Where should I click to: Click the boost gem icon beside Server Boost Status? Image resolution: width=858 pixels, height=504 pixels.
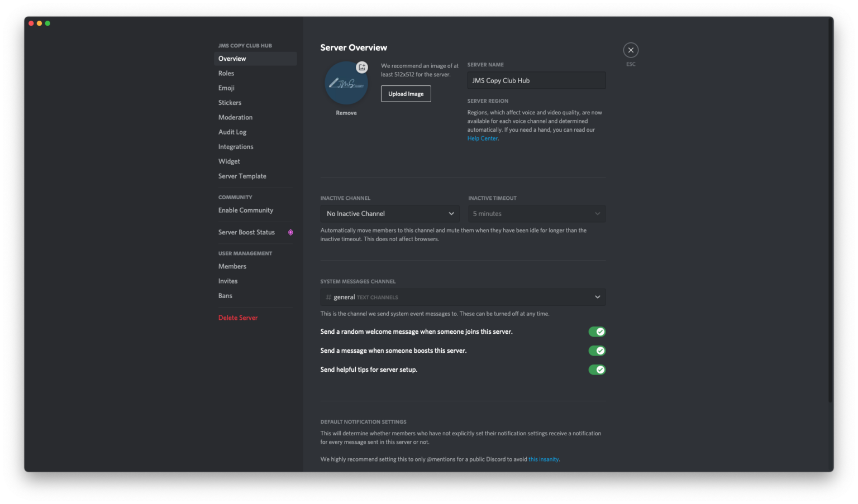click(290, 232)
